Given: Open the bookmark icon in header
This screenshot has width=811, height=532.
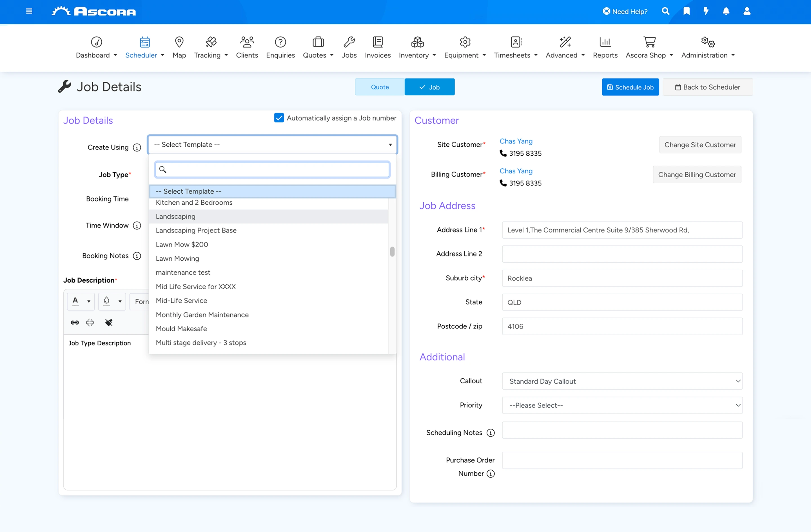Looking at the screenshot, I should (x=686, y=11).
